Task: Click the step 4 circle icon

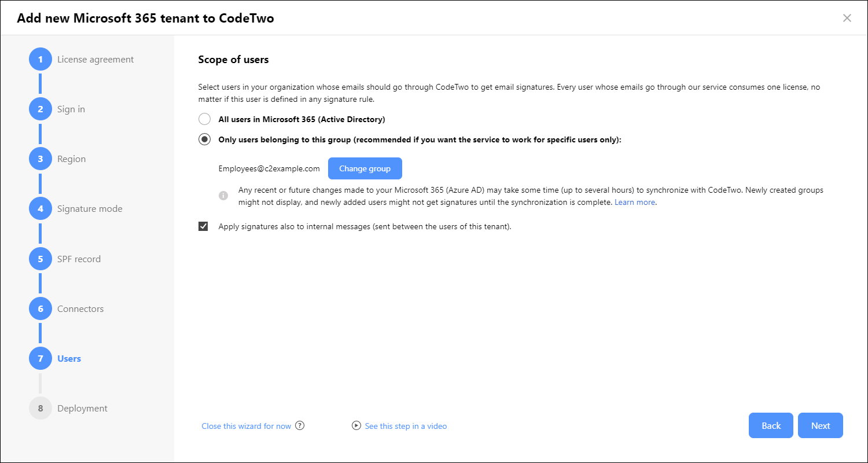Action: pos(41,208)
